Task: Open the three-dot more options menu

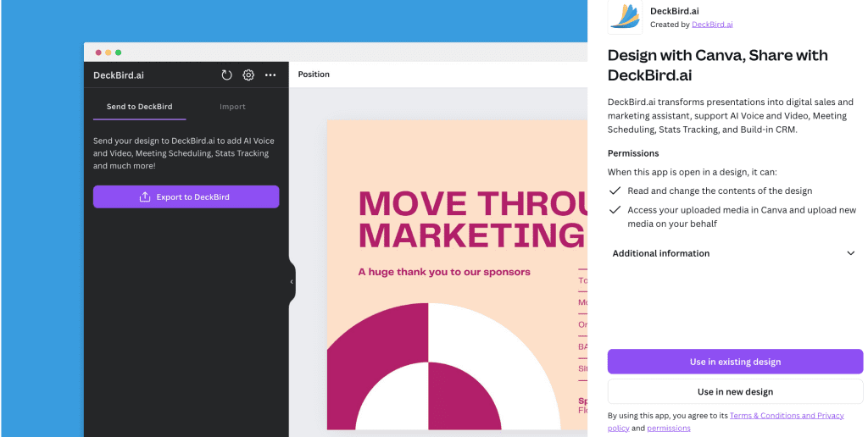Action: click(x=270, y=75)
